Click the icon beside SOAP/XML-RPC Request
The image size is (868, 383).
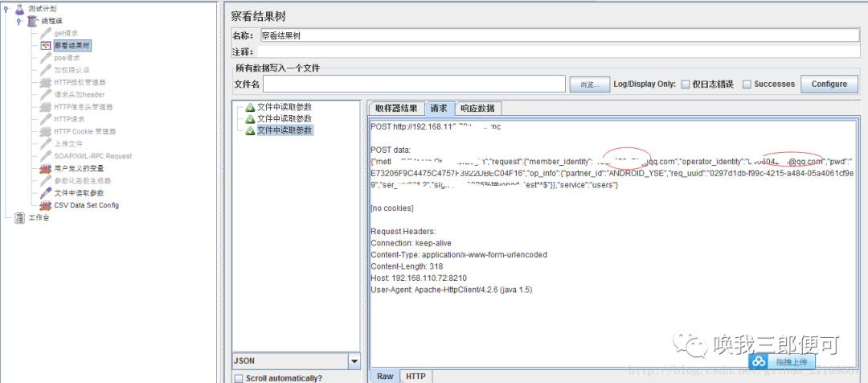pyautogui.click(x=47, y=156)
